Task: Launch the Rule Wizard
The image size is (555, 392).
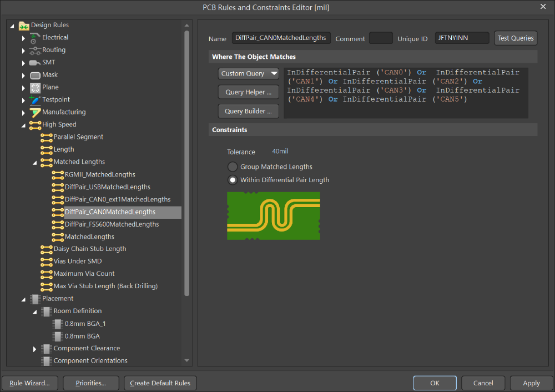Action: (29, 383)
